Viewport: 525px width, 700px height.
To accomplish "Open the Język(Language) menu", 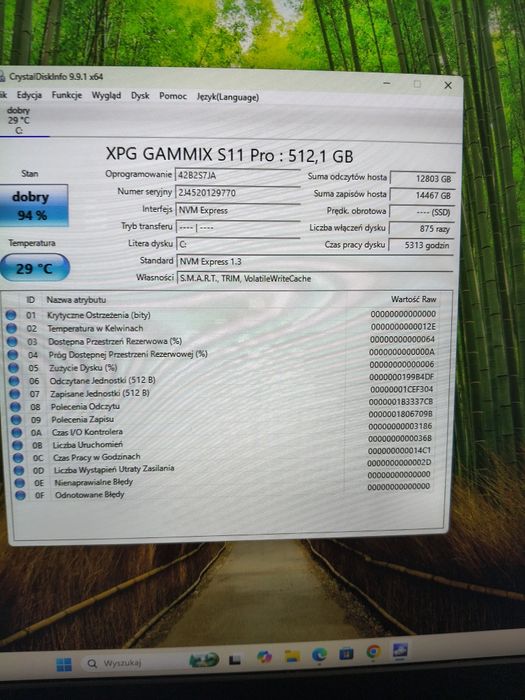I will tap(228, 97).
